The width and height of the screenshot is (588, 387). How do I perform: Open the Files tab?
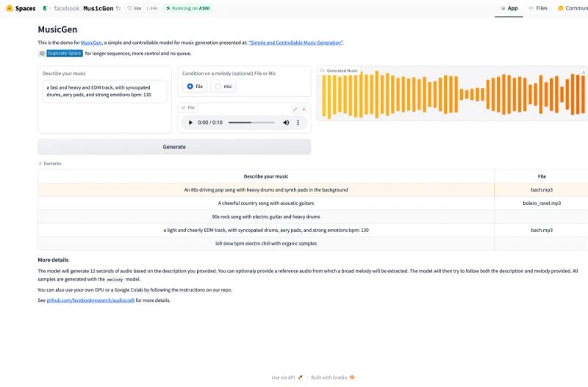click(x=538, y=8)
